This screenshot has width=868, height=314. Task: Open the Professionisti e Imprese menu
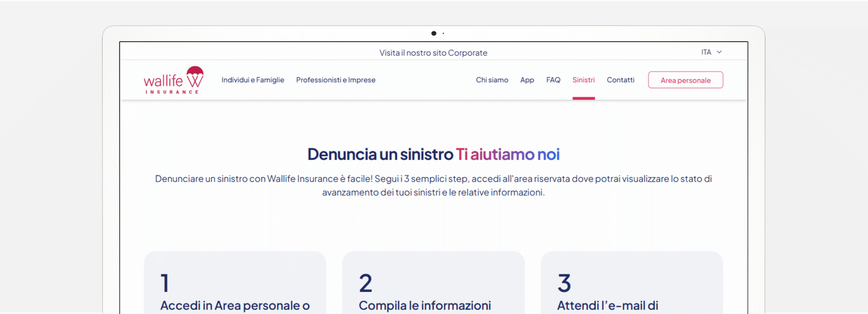tap(336, 80)
